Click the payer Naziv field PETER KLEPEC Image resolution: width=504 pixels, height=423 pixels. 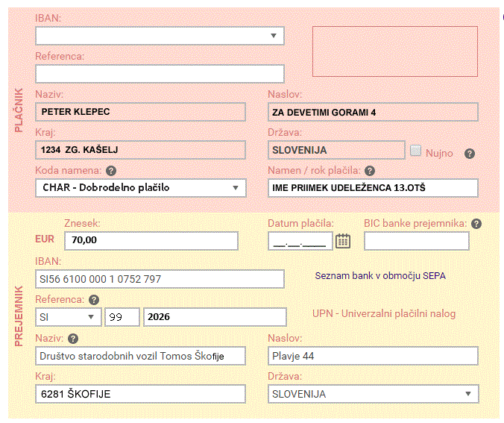(140, 112)
